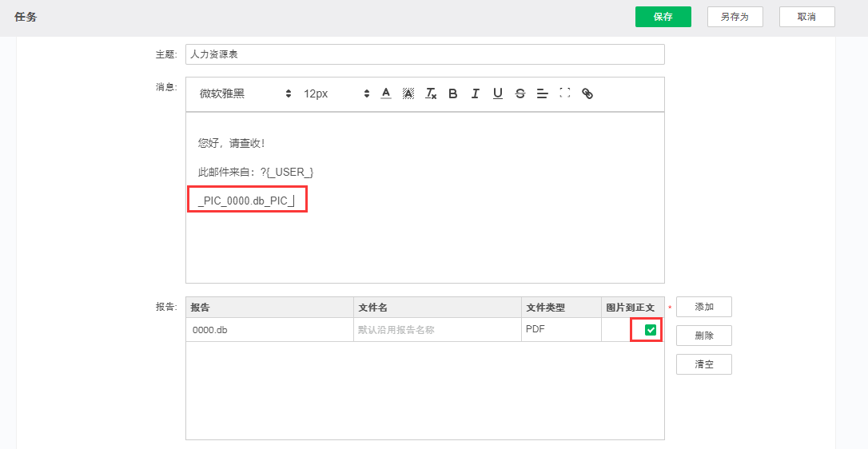
Task: Click the _PIC_0000.db_PIC_ text in message
Action: click(246, 201)
